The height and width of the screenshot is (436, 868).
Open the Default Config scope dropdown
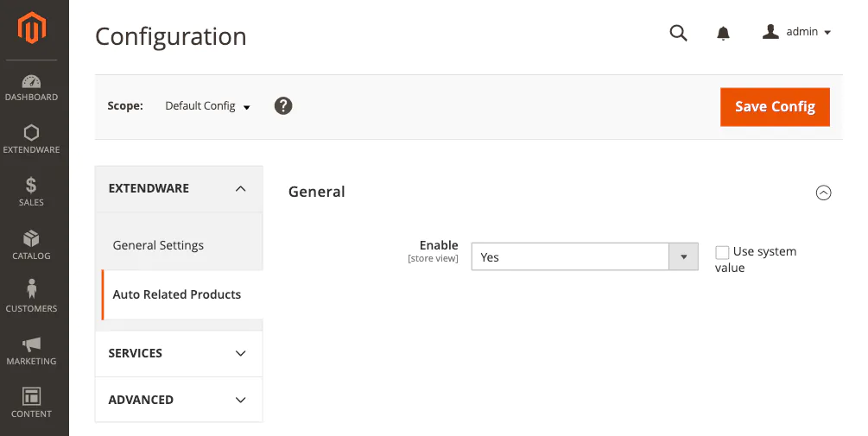(207, 106)
